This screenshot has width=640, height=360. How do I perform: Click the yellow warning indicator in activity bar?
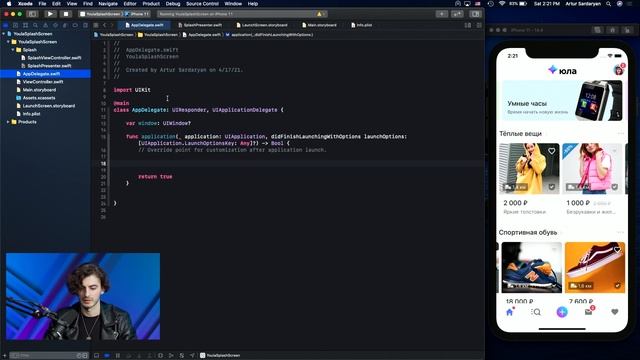click(x=319, y=14)
